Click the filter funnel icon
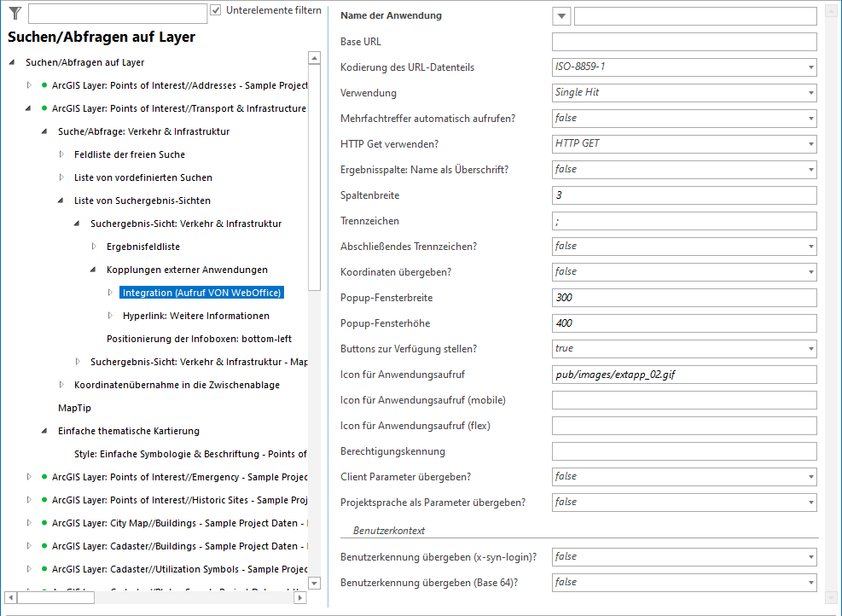The height and width of the screenshot is (616, 842). (x=15, y=14)
